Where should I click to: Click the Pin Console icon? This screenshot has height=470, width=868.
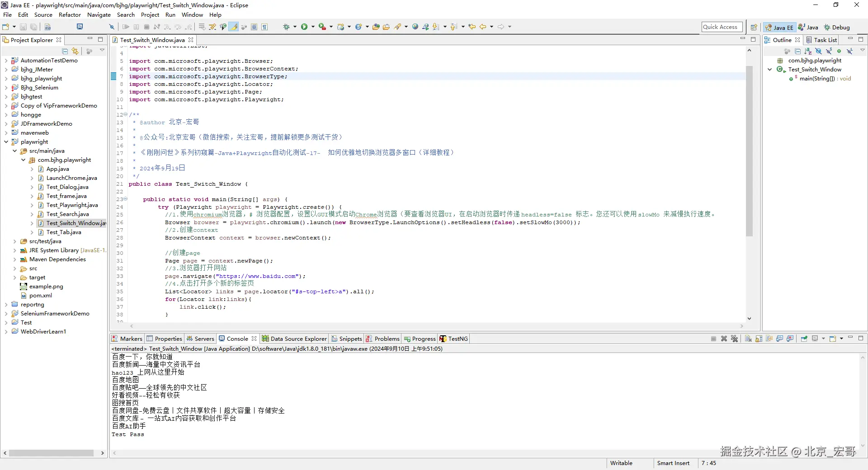[x=804, y=338]
